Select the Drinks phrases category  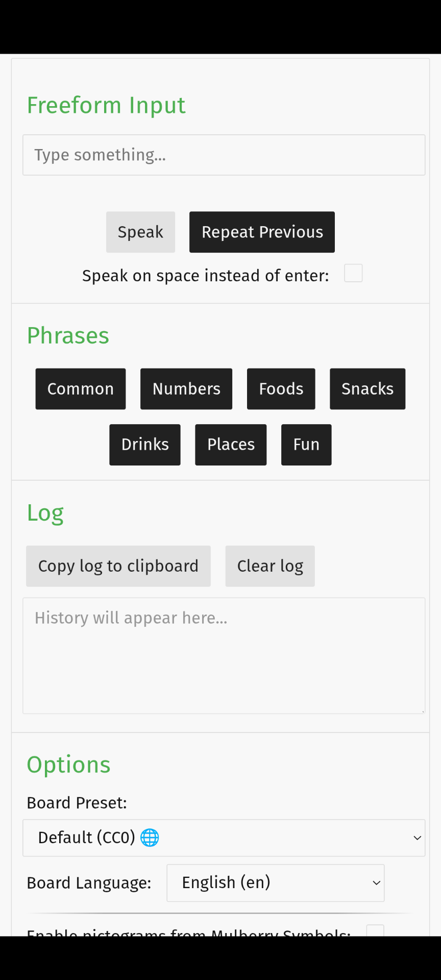click(x=145, y=445)
